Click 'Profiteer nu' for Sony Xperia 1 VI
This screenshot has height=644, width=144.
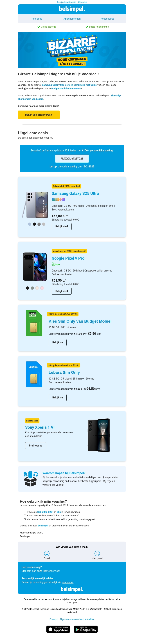click(x=35, y=445)
